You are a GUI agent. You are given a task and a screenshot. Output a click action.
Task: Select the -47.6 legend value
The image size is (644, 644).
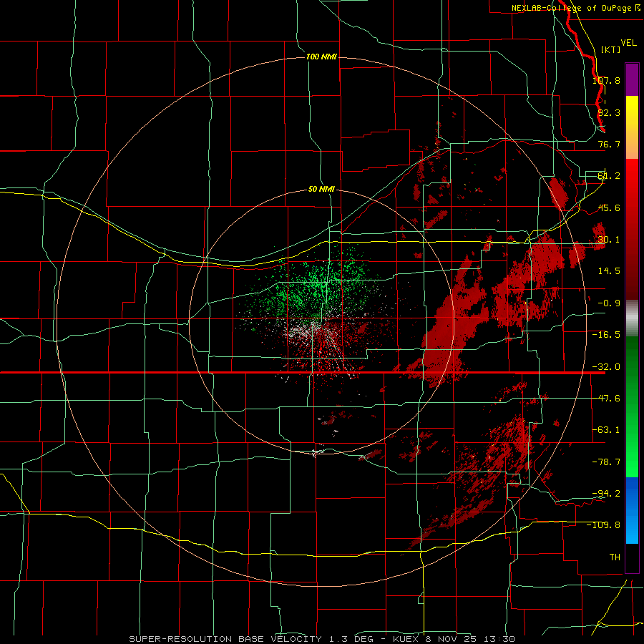tap(606, 399)
